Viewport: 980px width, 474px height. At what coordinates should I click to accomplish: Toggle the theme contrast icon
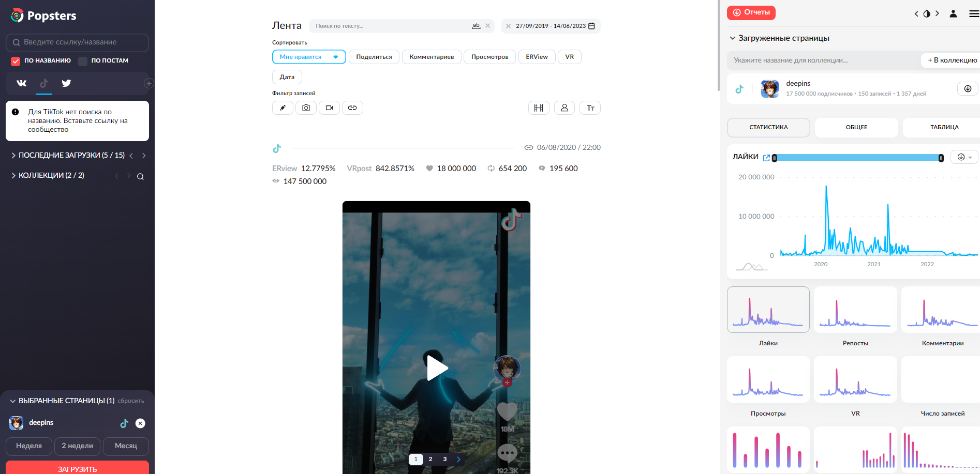coord(927,14)
